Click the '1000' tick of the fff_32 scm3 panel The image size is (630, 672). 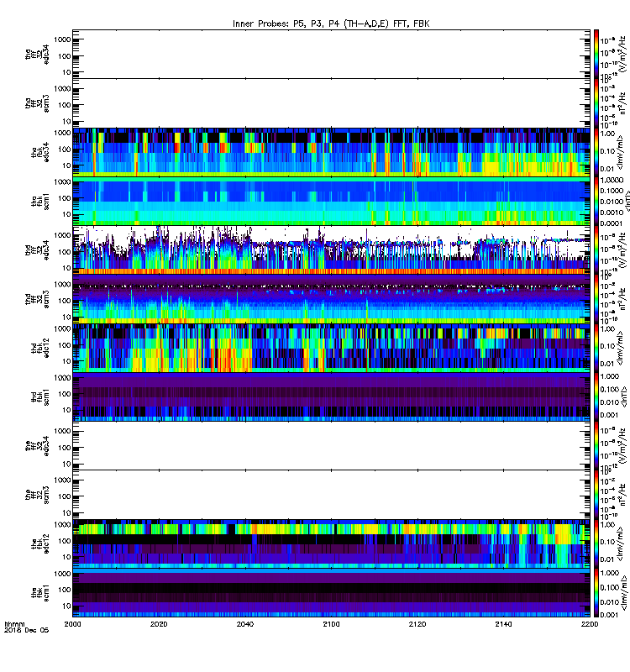tap(62, 480)
